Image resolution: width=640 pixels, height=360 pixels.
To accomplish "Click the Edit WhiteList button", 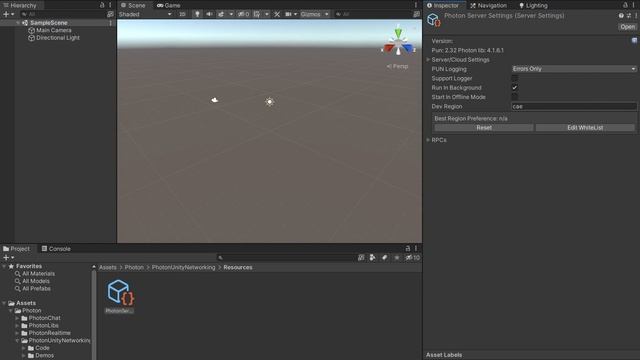I will tap(585, 128).
